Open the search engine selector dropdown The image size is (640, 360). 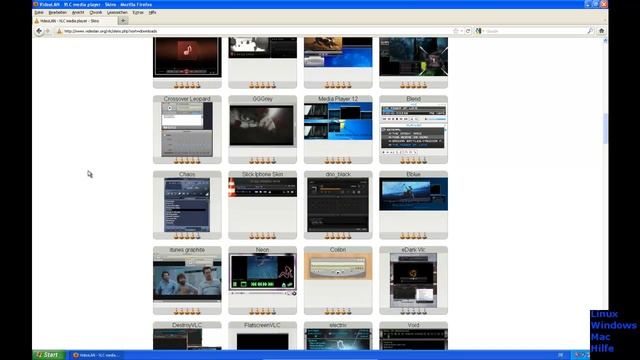pos(483,31)
